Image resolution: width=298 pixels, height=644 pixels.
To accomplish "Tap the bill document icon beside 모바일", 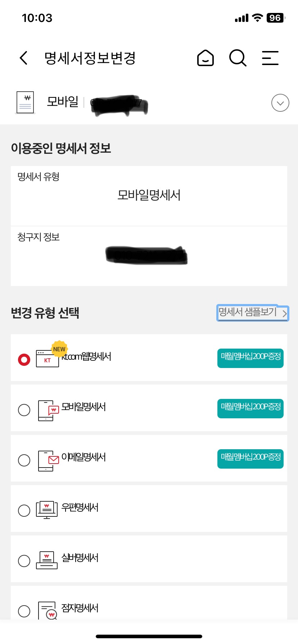I will coord(25,102).
